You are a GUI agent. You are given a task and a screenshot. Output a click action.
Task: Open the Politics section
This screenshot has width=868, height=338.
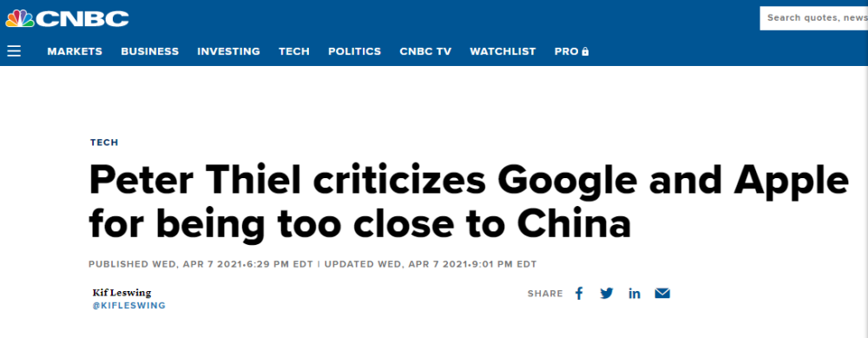click(354, 51)
